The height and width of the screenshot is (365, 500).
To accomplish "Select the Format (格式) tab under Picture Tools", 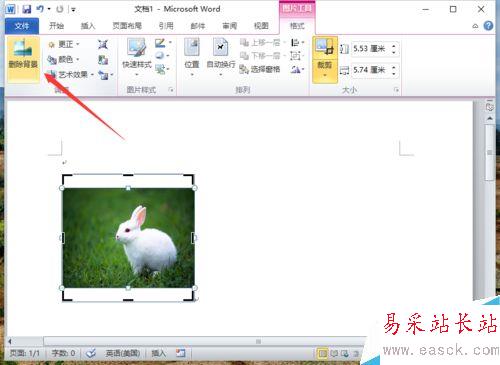I will (297, 26).
